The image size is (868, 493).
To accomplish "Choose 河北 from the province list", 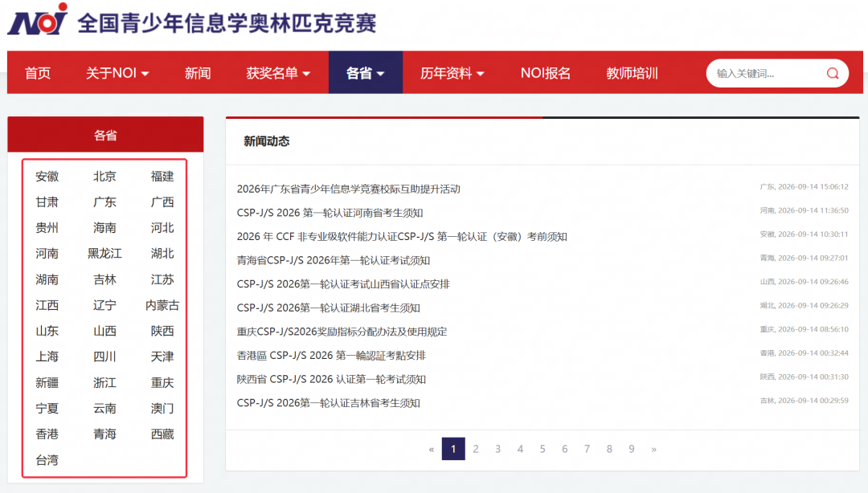I will [162, 228].
